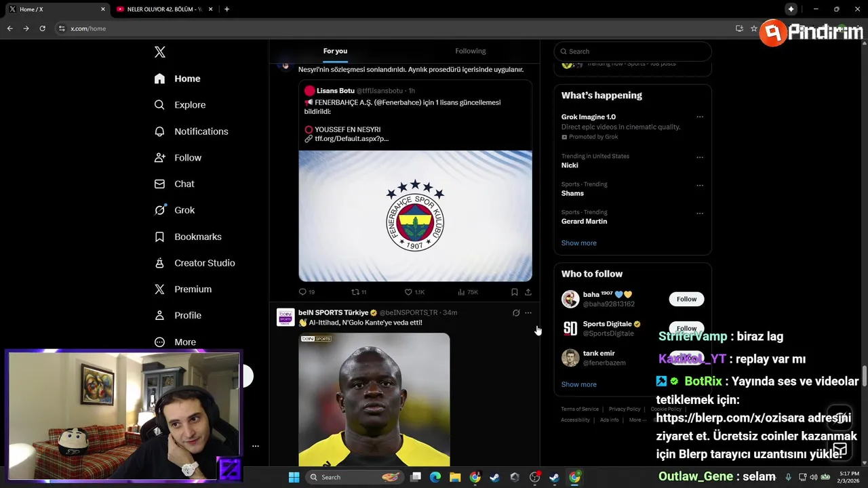
Task: Open more options for Nicki trend
Action: (700, 157)
